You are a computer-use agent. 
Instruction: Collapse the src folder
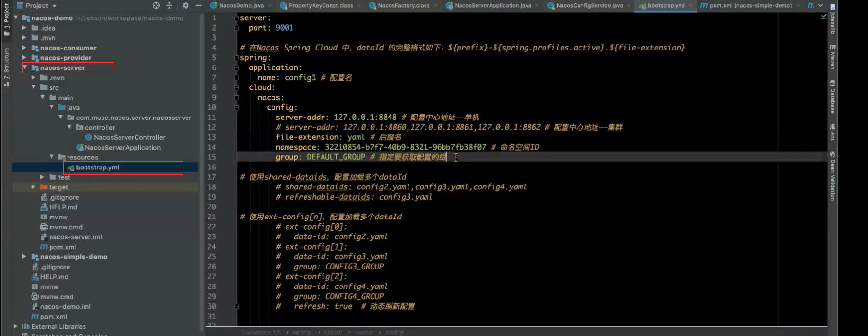34,87
